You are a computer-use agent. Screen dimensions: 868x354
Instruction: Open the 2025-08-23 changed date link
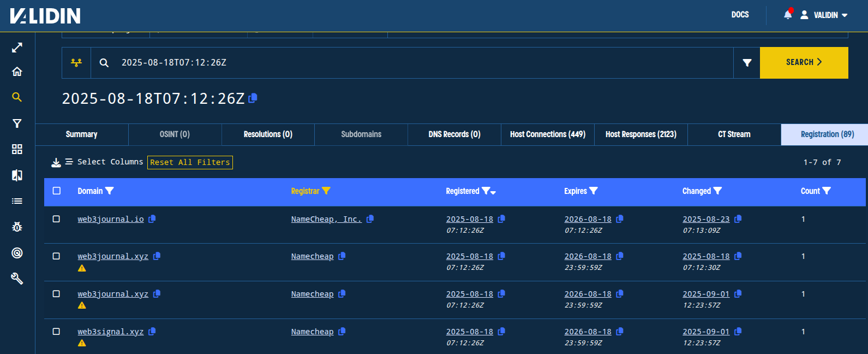point(706,219)
